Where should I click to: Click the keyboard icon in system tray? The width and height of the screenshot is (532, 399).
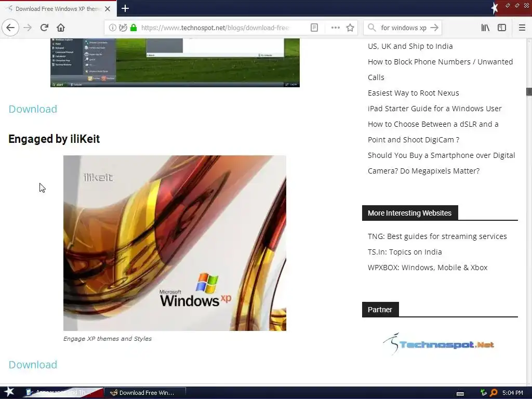pos(460,393)
